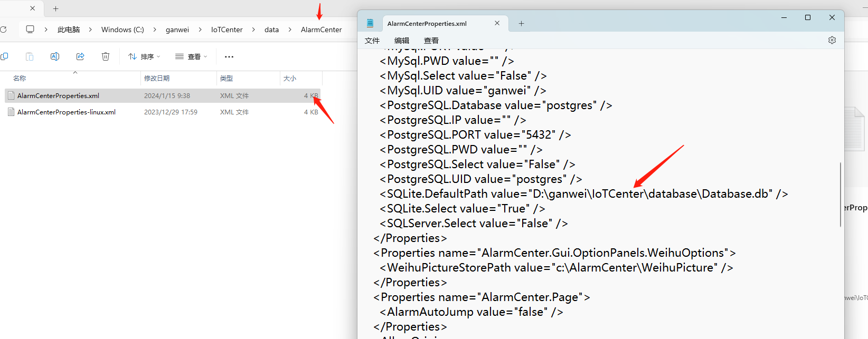This screenshot has width=868, height=339.
Task: Sort files by the 修改日期 column header
Action: [x=157, y=78]
